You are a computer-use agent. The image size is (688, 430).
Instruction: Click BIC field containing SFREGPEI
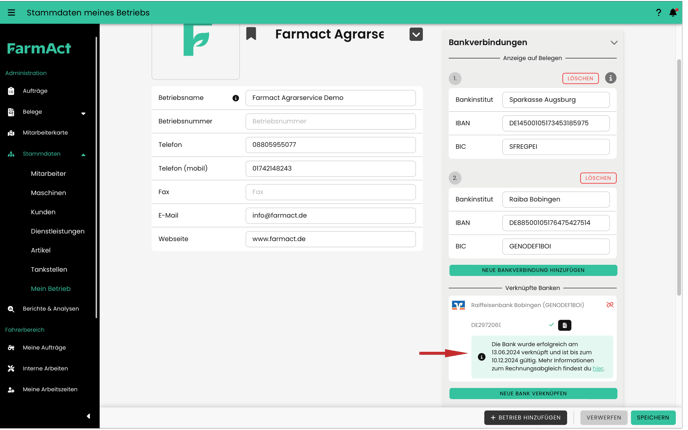555,147
